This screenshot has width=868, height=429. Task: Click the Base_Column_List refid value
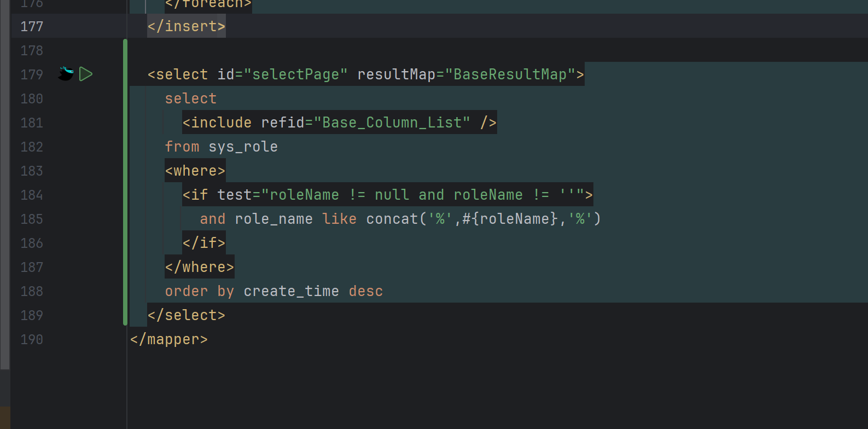pyautogui.click(x=392, y=123)
